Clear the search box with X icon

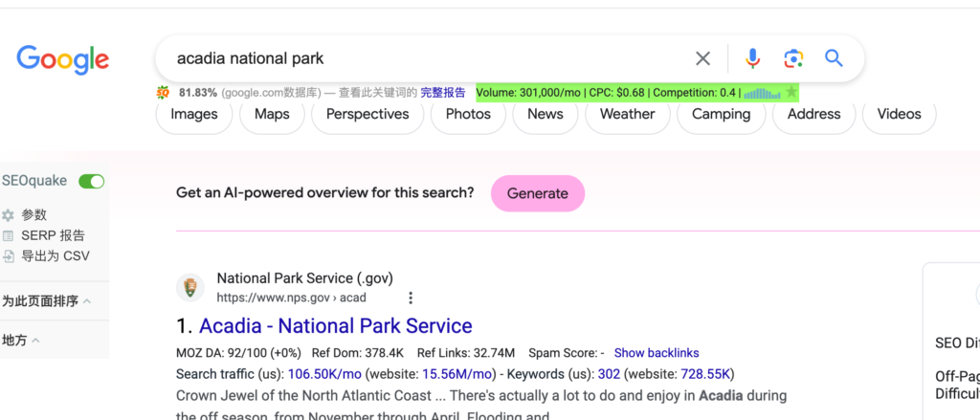click(x=703, y=58)
